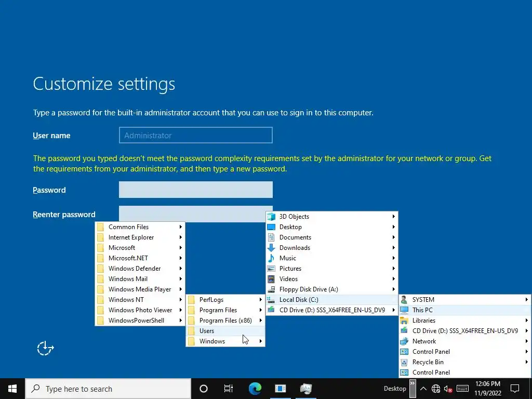Click the taskbar clock and date

487,389
